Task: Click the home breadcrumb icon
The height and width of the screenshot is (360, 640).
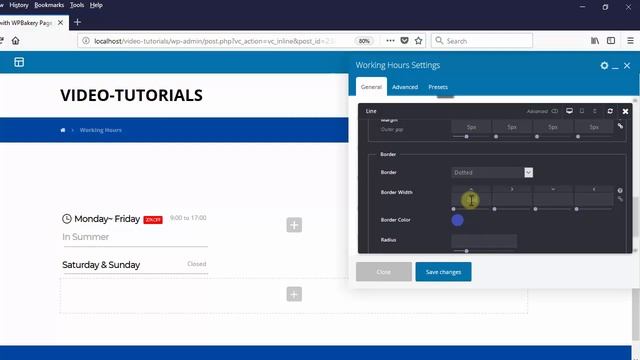Action: [x=63, y=130]
